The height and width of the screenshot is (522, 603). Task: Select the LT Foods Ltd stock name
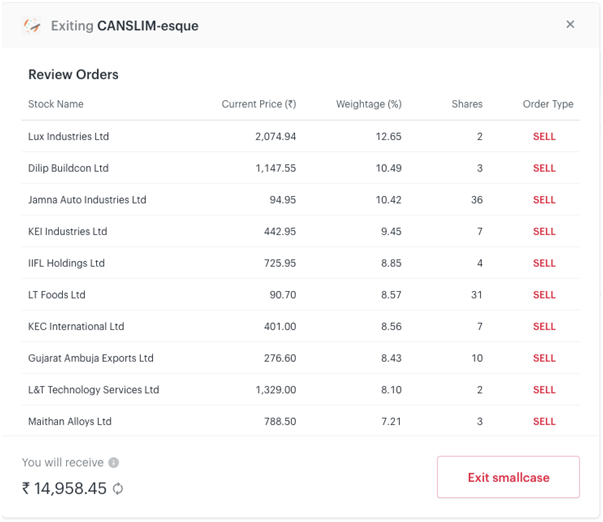[57, 295]
